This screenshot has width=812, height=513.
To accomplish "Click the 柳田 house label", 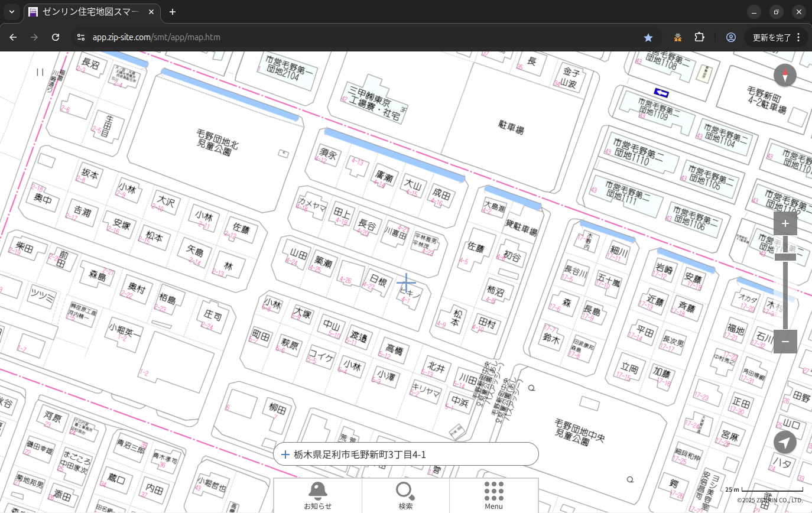I will pyautogui.click(x=277, y=408).
